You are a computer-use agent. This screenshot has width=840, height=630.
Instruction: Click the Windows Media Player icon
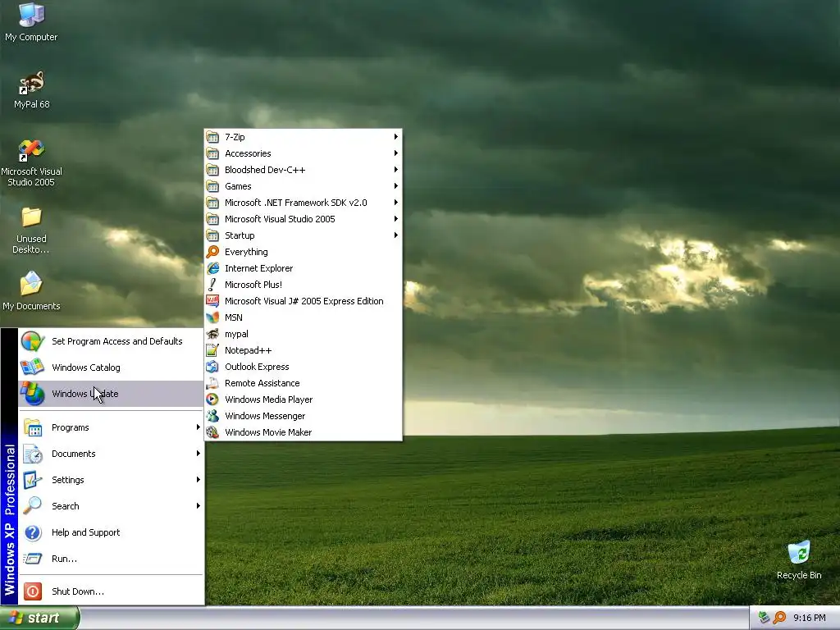tap(212, 399)
